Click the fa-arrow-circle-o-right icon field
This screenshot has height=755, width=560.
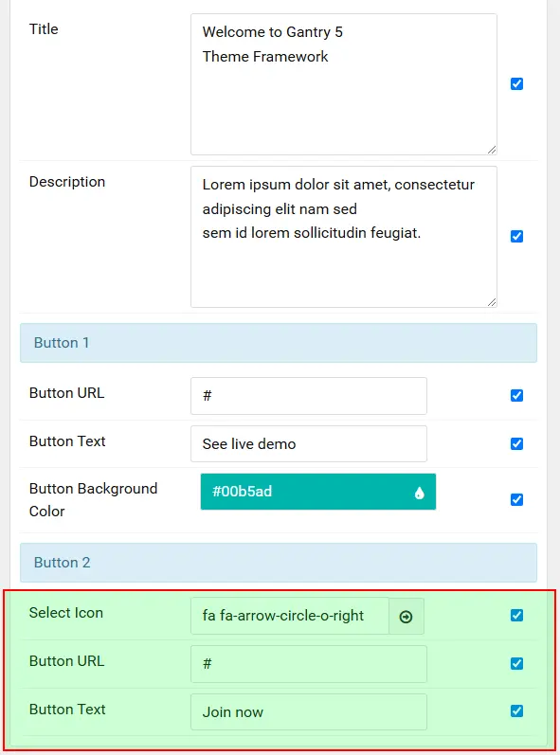pos(290,616)
